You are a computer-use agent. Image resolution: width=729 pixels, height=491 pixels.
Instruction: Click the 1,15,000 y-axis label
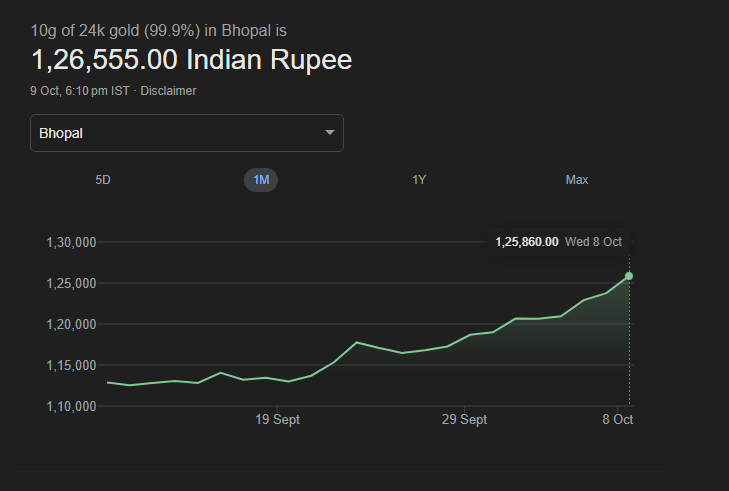pyautogui.click(x=71, y=365)
